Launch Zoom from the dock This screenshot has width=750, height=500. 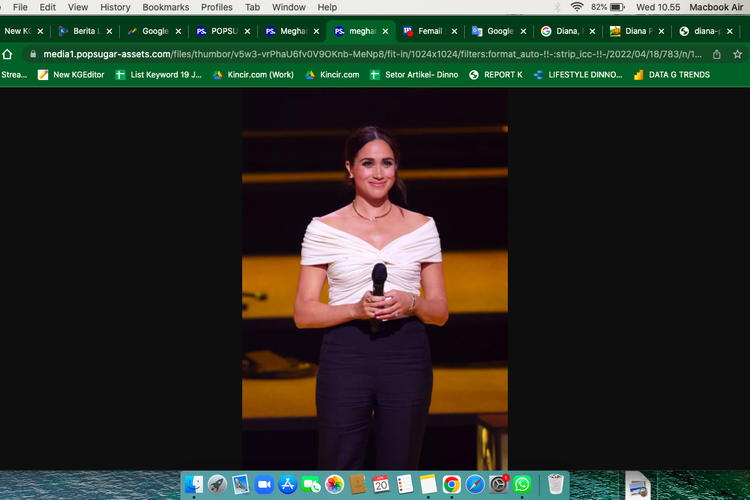[x=264, y=484]
